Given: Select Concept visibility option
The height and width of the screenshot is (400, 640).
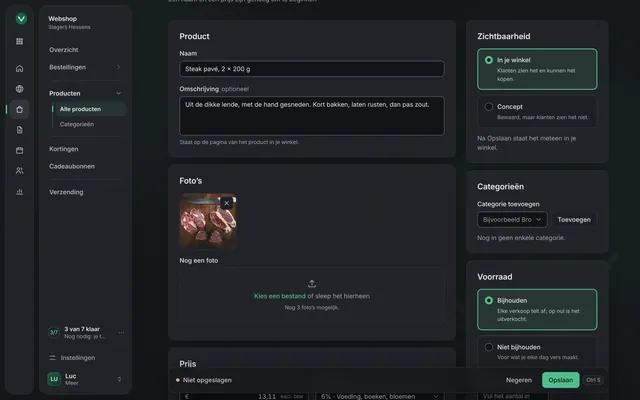Looking at the screenshot, I should click(x=537, y=111).
